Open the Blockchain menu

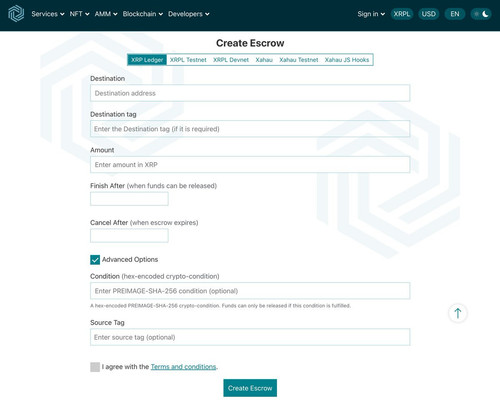point(143,14)
